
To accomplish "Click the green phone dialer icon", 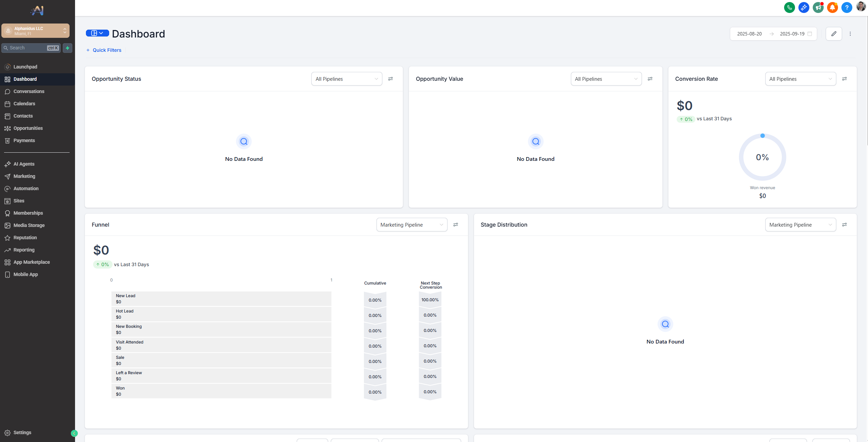I will click(789, 7).
